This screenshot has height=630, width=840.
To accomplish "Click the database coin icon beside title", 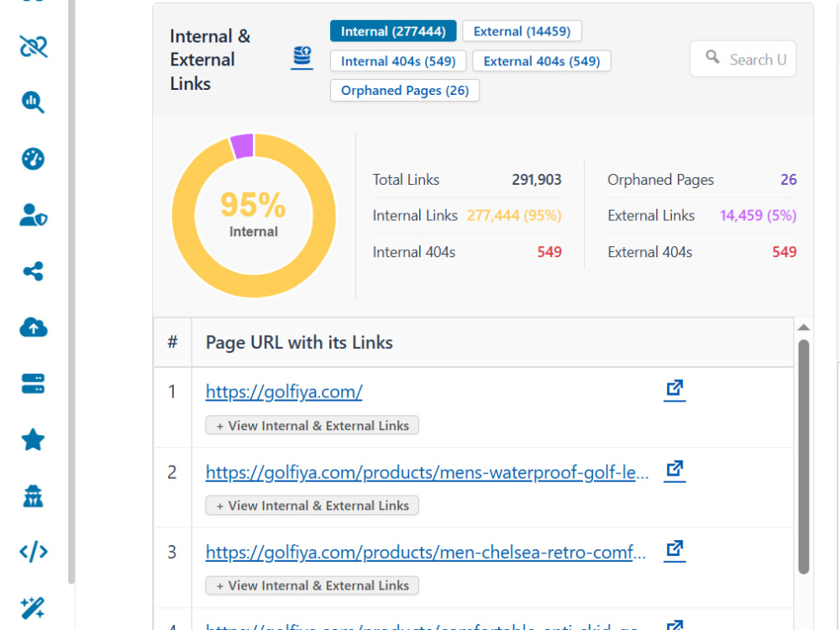I will (x=302, y=57).
